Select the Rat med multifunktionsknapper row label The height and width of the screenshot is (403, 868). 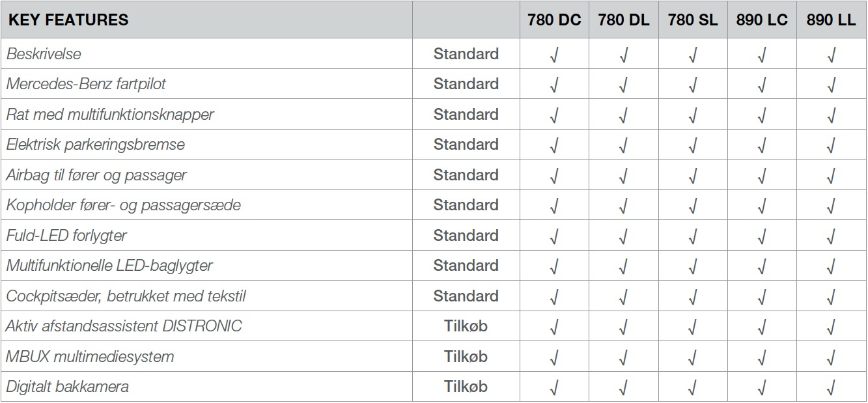(x=110, y=115)
